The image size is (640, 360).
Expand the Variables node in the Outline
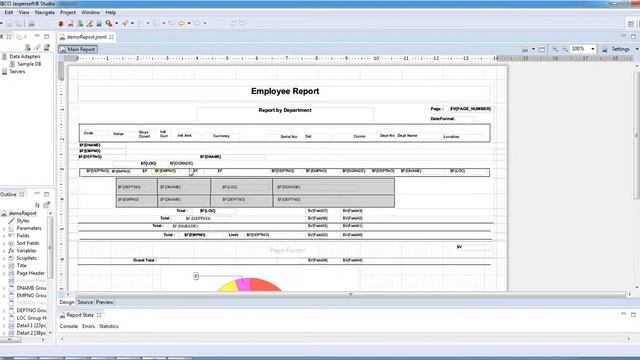[x=4, y=251]
